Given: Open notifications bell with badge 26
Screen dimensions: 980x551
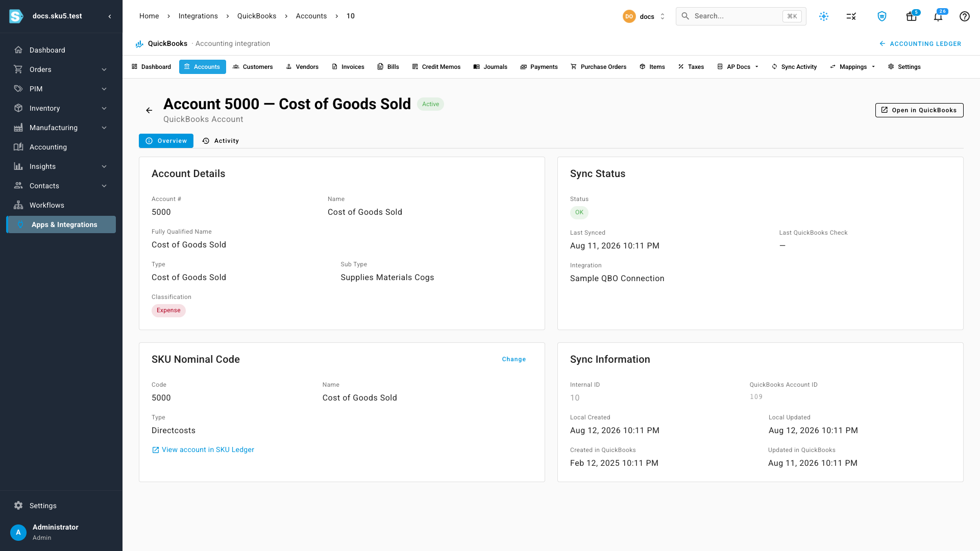Looking at the screenshot, I should (x=938, y=16).
